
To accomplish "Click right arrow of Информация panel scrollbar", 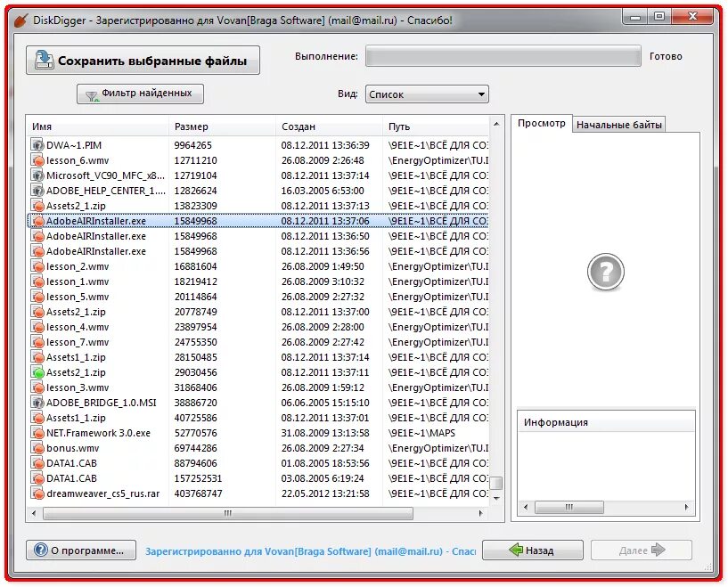I will (x=686, y=507).
